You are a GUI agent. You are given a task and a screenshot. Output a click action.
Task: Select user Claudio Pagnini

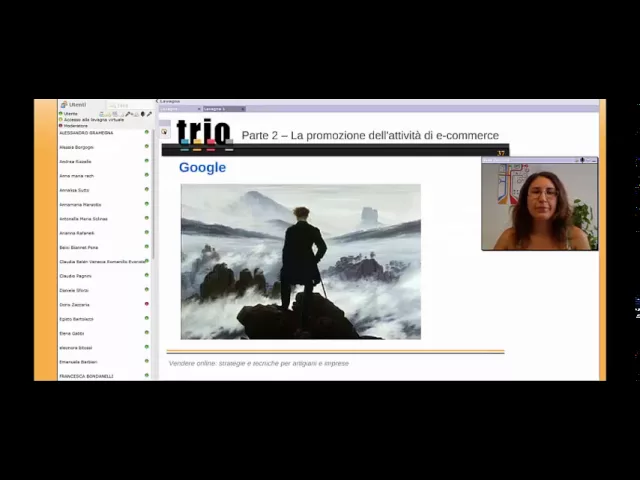(75, 276)
